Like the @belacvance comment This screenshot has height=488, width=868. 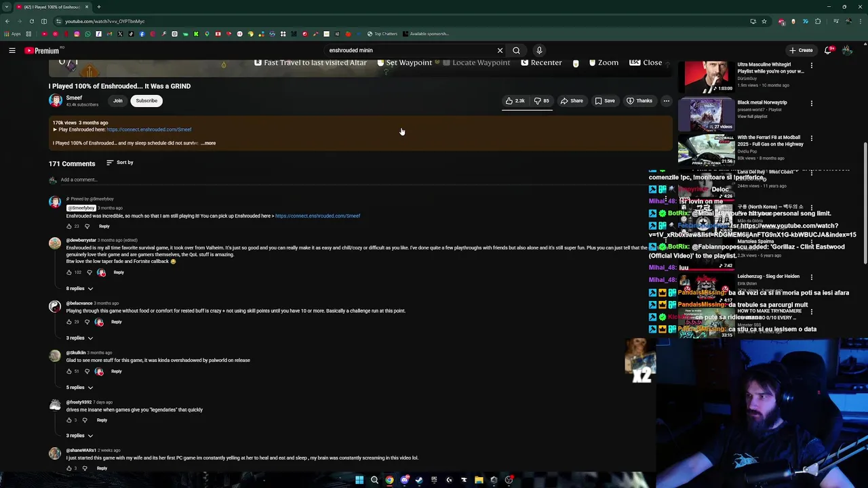[68, 322]
